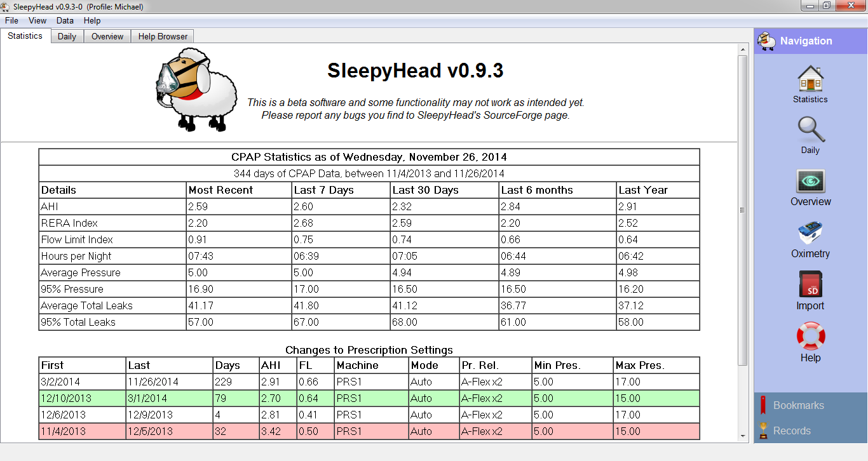Click the splitter handle beside Navigation panel
Viewport: 868px width, 461px height.
pyautogui.click(x=751, y=235)
